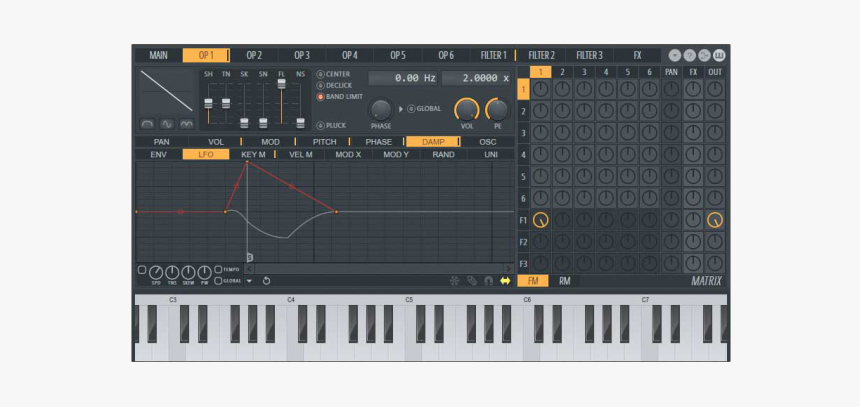The image size is (860, 407).
Task: Click the operator VOL knob
Action: (467, 110)
